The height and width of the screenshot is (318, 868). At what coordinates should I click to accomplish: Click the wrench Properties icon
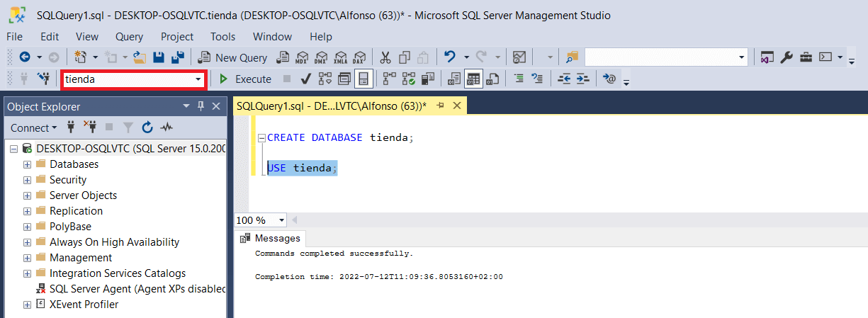[x=786, y=57]
